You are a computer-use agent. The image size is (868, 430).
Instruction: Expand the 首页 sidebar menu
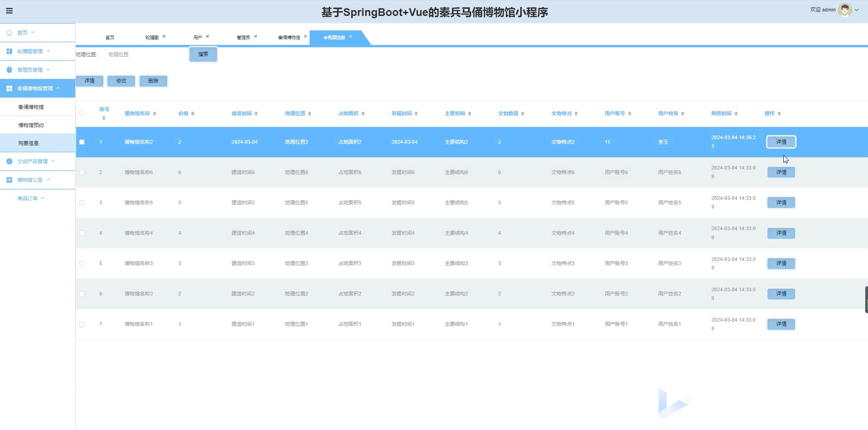(x=33, y=33)
